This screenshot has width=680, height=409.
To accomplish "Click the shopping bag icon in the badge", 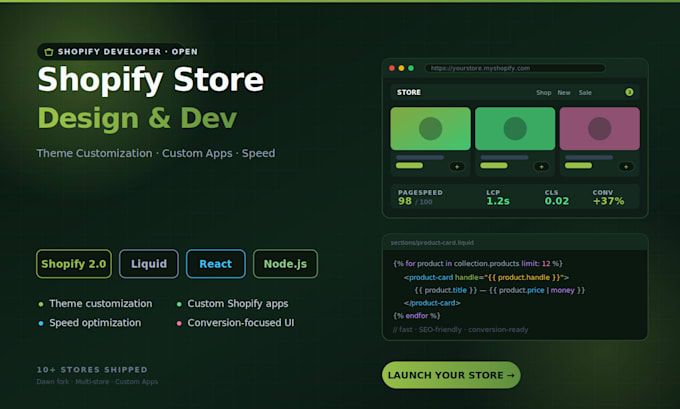I will pos(49,52).
